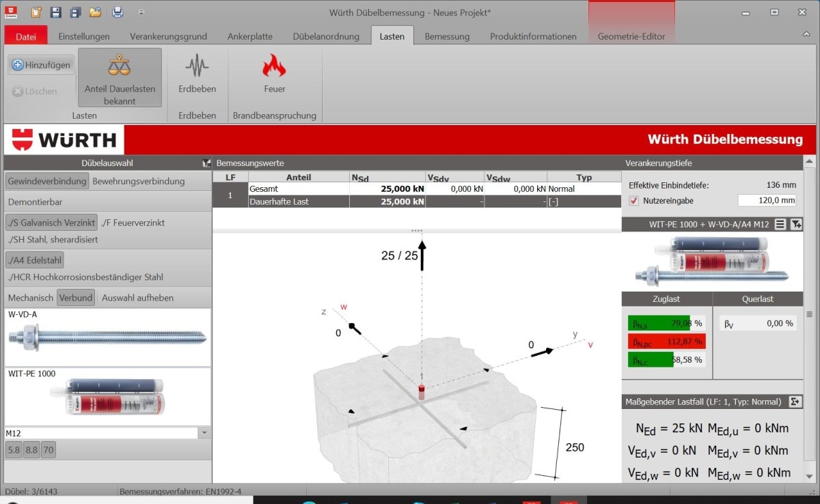Click the red anchor in the 3D view
The height and width of the screenshot is (504, 820).
(422, 392)
